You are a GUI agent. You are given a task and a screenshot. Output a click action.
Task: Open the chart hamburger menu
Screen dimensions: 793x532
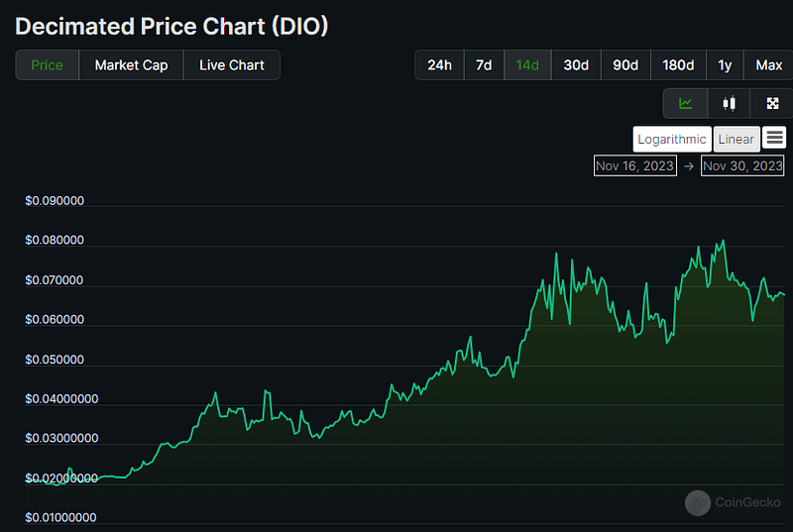[x=774, y=138]
